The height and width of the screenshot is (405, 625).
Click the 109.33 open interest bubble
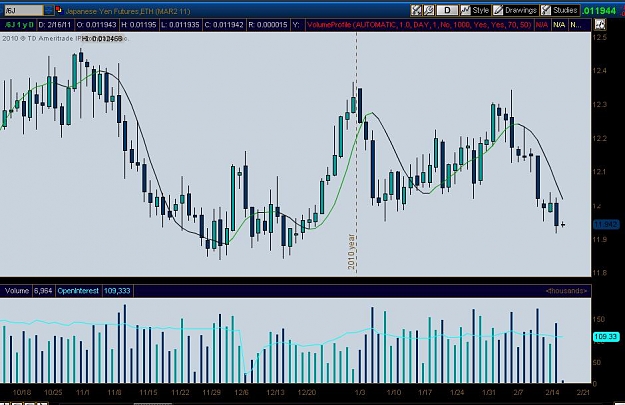[606, 337]
